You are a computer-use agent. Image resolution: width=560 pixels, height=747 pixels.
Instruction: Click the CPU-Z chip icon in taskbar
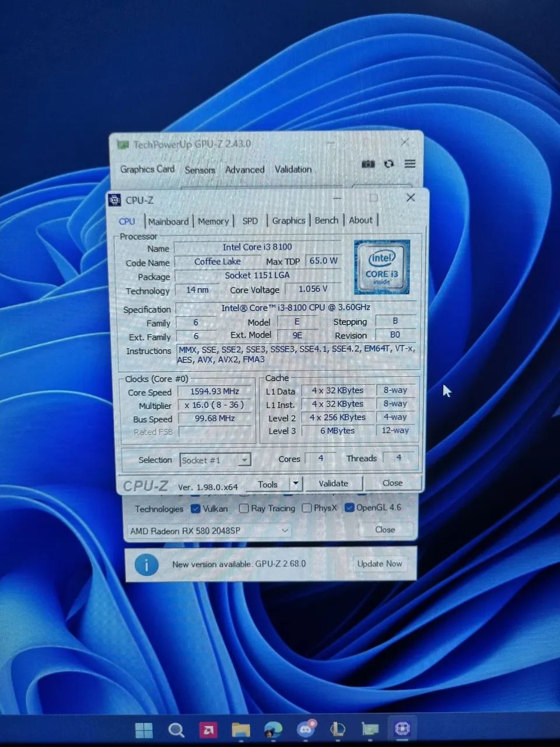(x=402, y=729)
